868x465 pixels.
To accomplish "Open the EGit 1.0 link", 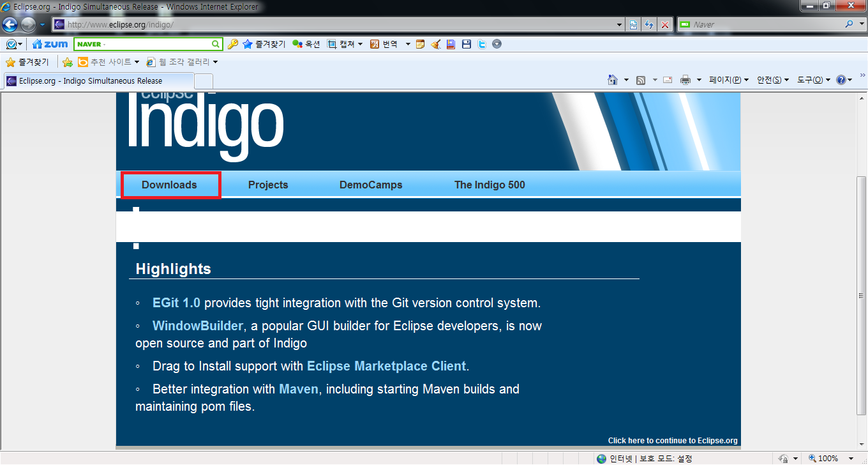I will (176, 303).
